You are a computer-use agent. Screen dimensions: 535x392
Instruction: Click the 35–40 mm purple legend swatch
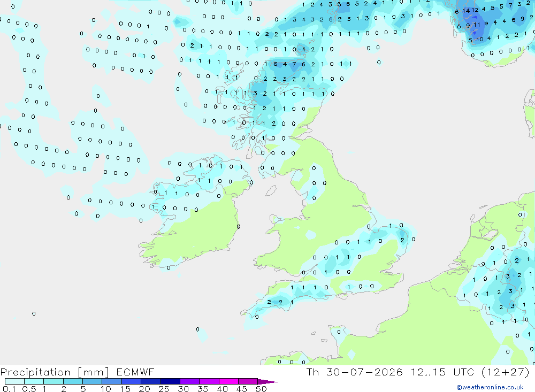(x=209, y=381)
